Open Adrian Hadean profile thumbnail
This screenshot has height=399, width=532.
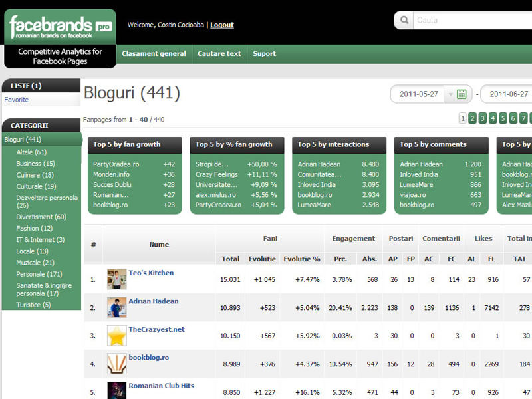(117, 307)
